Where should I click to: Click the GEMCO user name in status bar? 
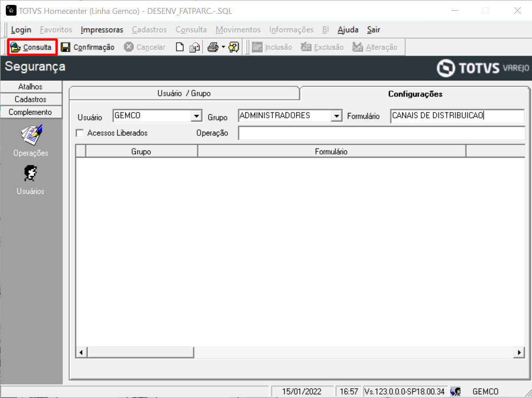[485, 392]
